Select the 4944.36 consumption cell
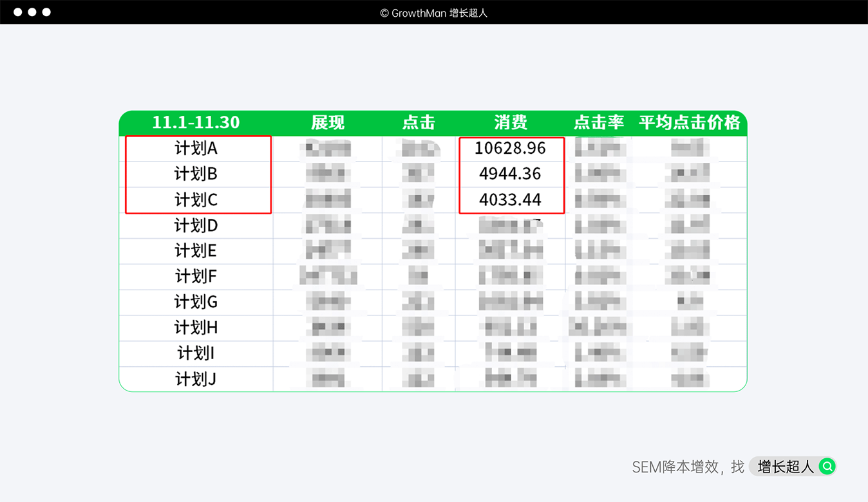 510,174
